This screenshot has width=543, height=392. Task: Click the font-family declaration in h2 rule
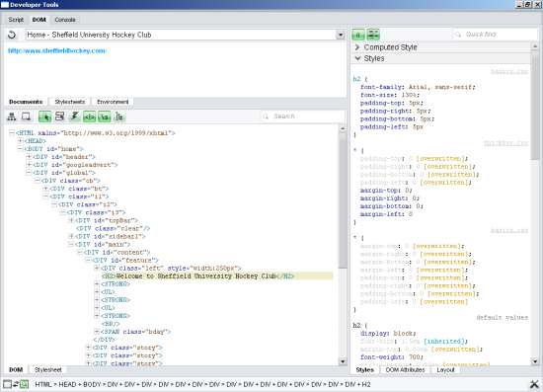point(418,87)
